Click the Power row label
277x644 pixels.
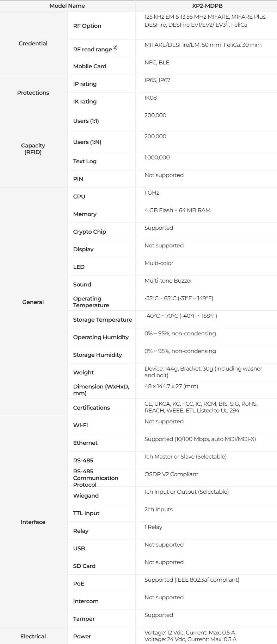click(82, 636)
